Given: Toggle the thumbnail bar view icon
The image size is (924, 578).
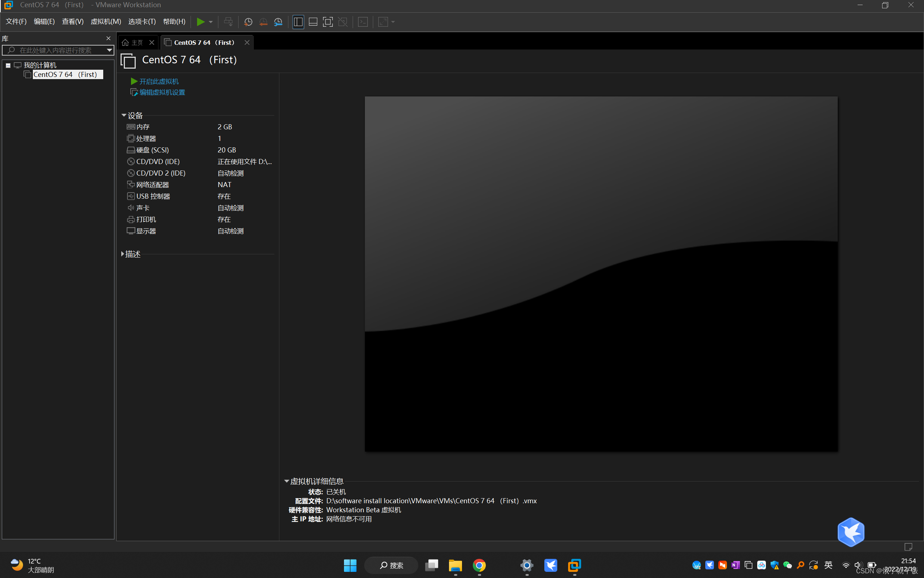Looking at the screenshot, I should point(313,22).
